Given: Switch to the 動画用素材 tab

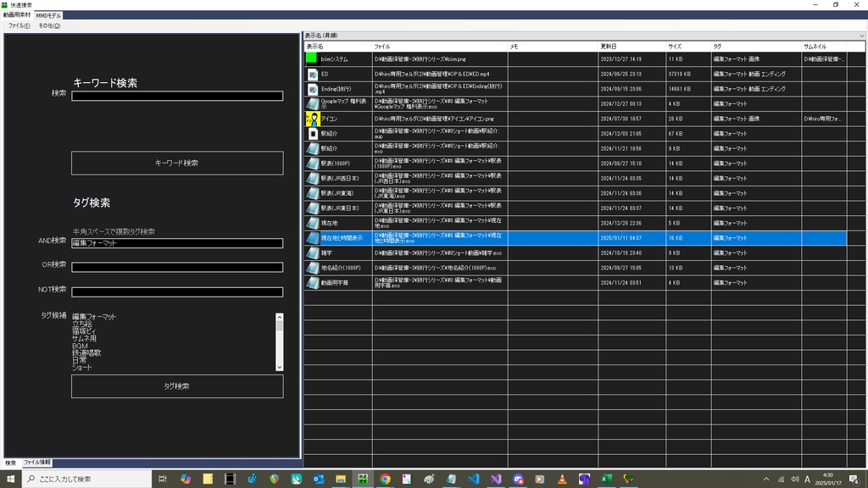Looking at the screenshot, I should point(17,15).
